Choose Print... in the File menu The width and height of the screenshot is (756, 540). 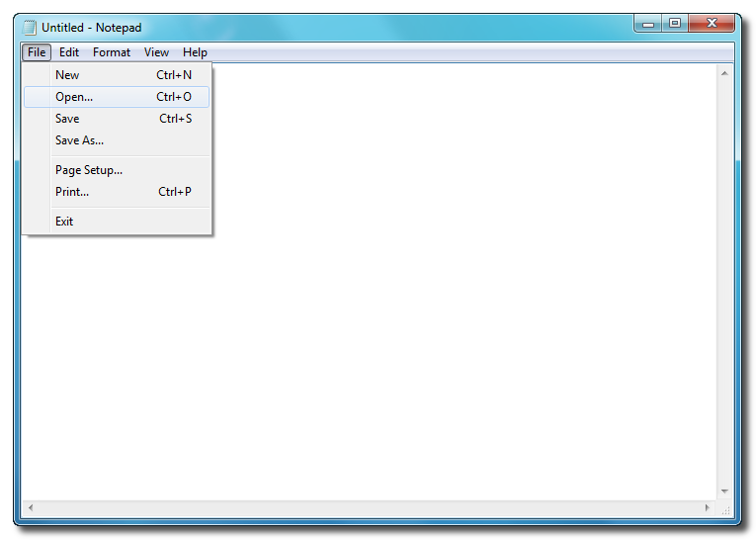(117, 192)
